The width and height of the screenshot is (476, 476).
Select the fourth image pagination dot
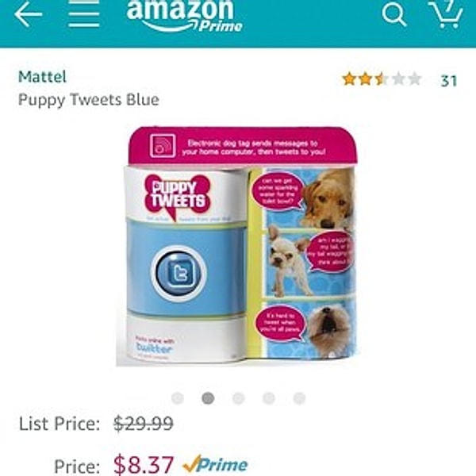(269, 398)
